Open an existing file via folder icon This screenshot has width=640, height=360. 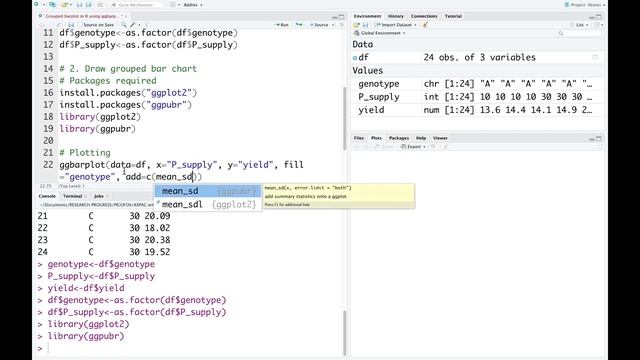point(64,4)
